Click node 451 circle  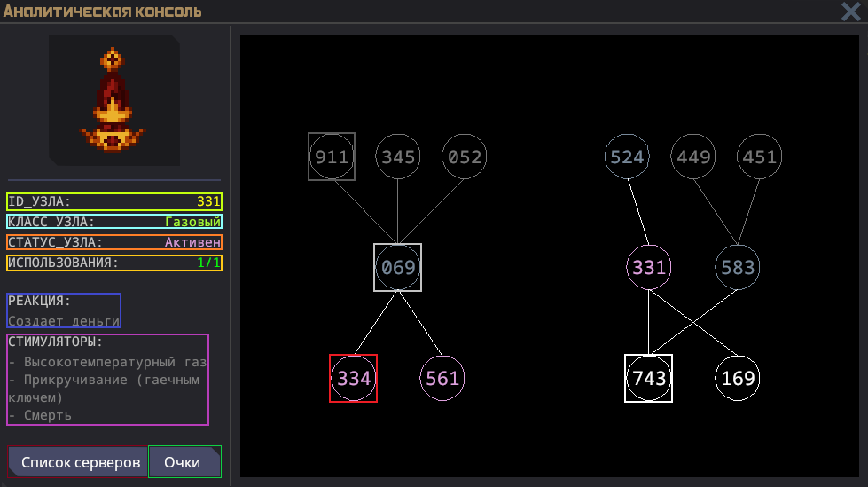(x=759, y=157)
